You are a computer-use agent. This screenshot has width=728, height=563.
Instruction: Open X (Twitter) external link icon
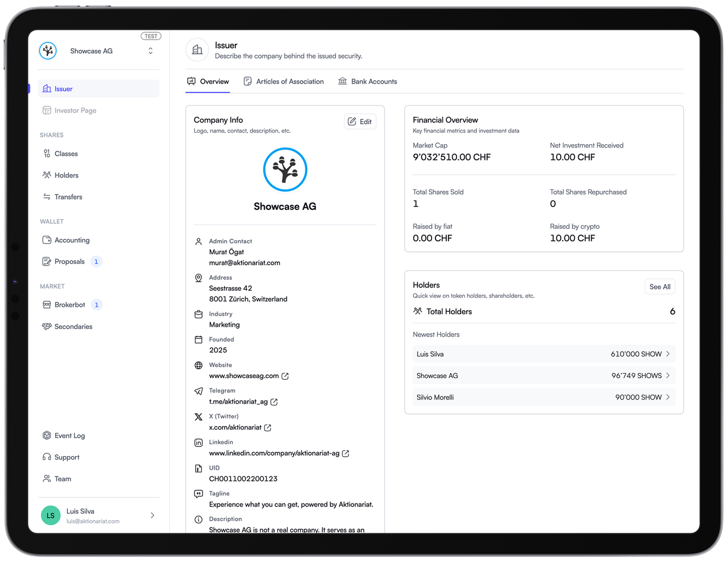(x=268, y=428)
